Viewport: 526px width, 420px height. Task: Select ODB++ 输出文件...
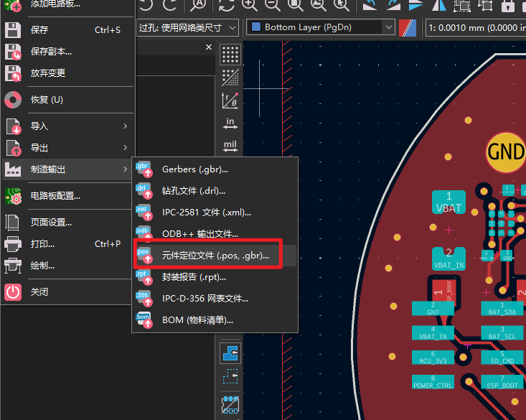215,233
